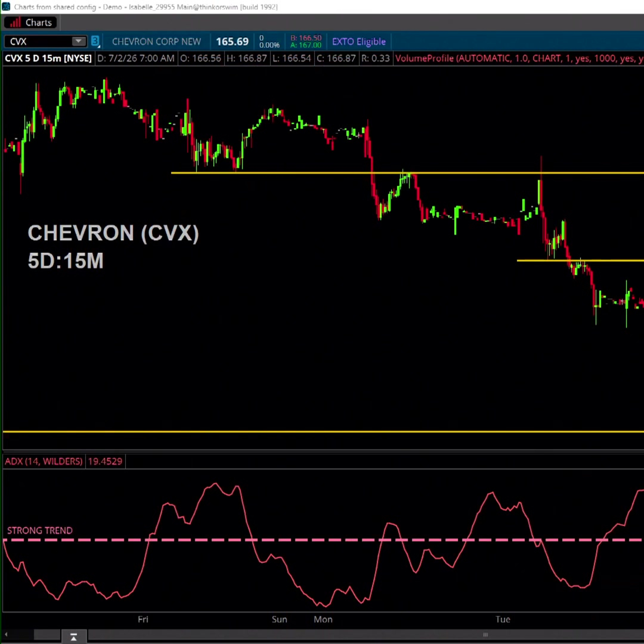Select the ask price A: 167.00
The height and width of the screenshot is (644, 644).
point(306,45)
